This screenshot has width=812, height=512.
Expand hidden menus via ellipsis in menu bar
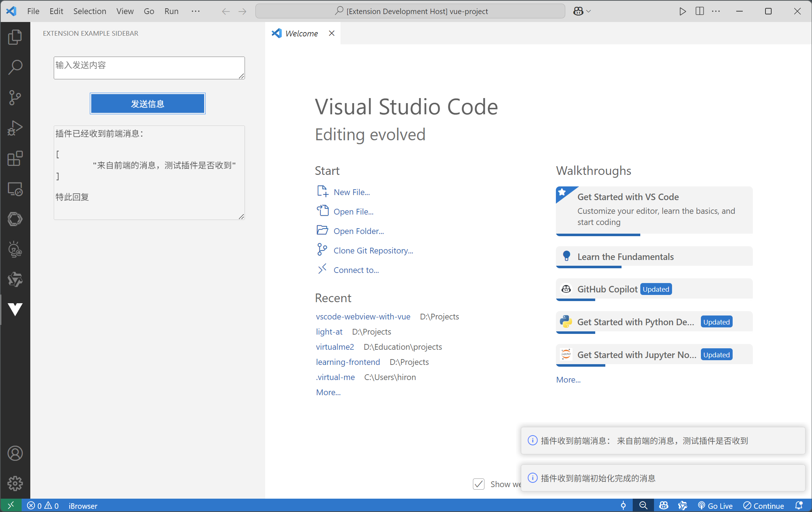pos(196,11)
